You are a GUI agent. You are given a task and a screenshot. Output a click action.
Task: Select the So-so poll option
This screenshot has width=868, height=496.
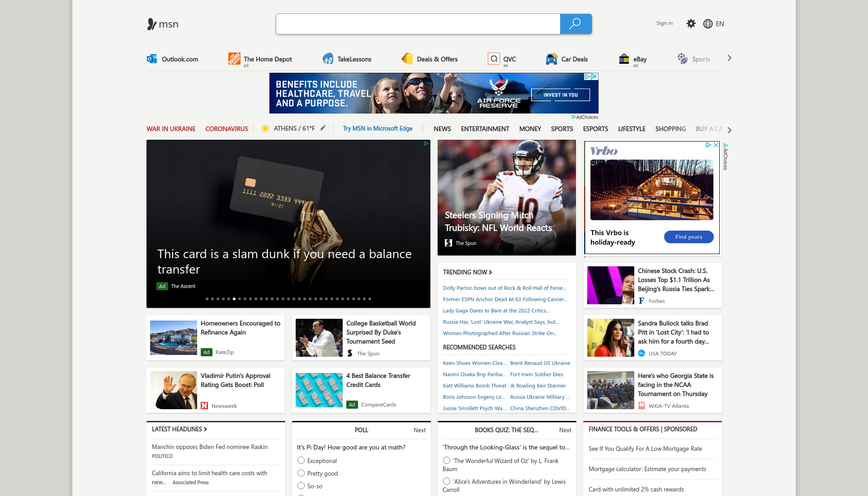pyautogui.click(x=301, y=486)
